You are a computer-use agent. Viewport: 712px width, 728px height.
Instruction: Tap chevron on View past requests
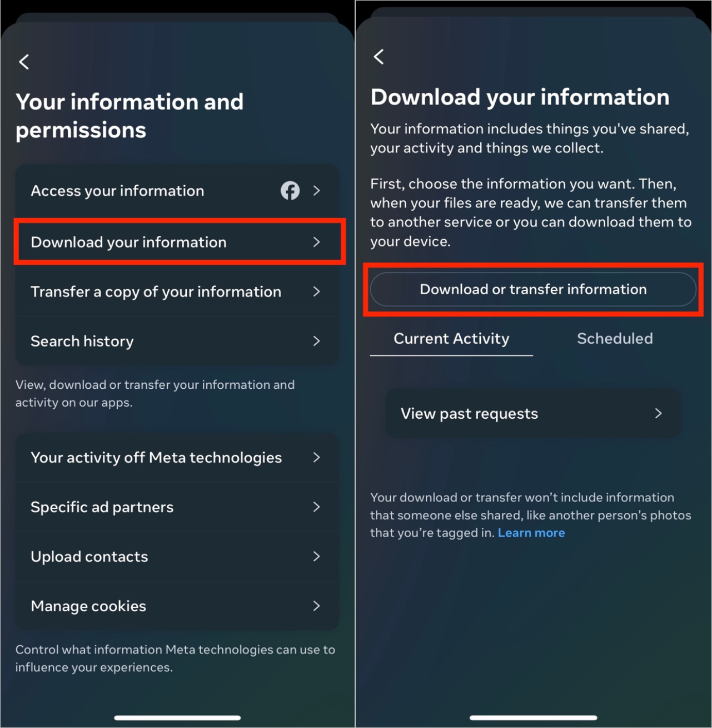[659, 413]
